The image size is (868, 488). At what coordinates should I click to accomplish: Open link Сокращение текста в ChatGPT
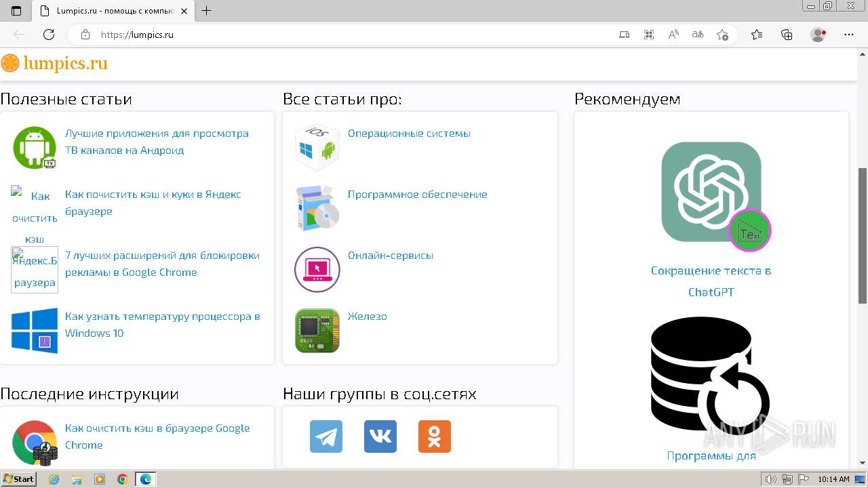[711, 281]
